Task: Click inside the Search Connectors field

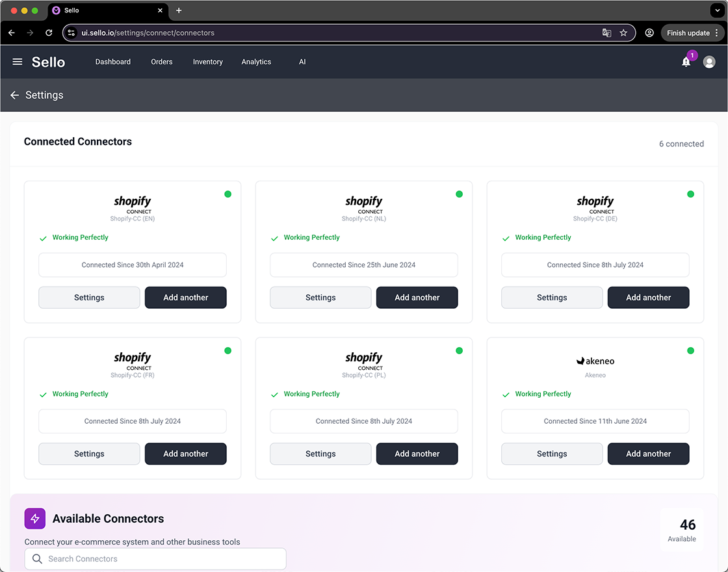Action: 155,558
